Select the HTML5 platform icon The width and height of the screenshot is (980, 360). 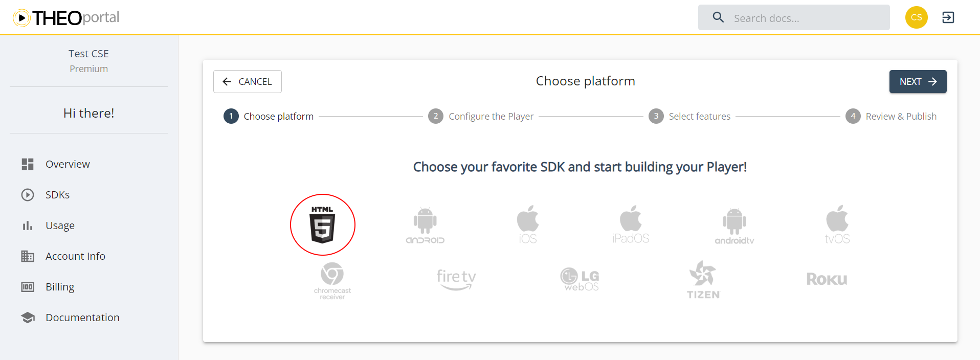[x=323, y=224]
